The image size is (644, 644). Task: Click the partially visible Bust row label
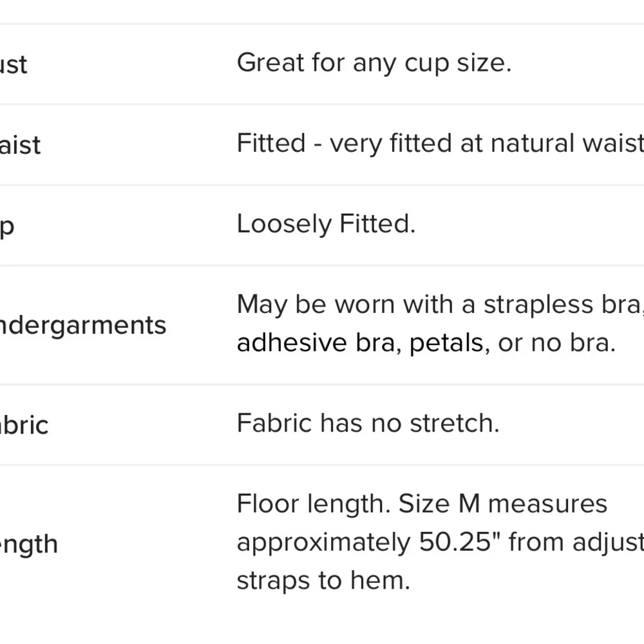(14, 65)
